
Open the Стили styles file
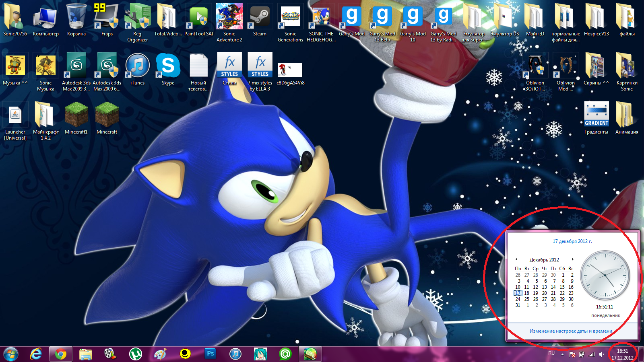[x=229, y=69]
